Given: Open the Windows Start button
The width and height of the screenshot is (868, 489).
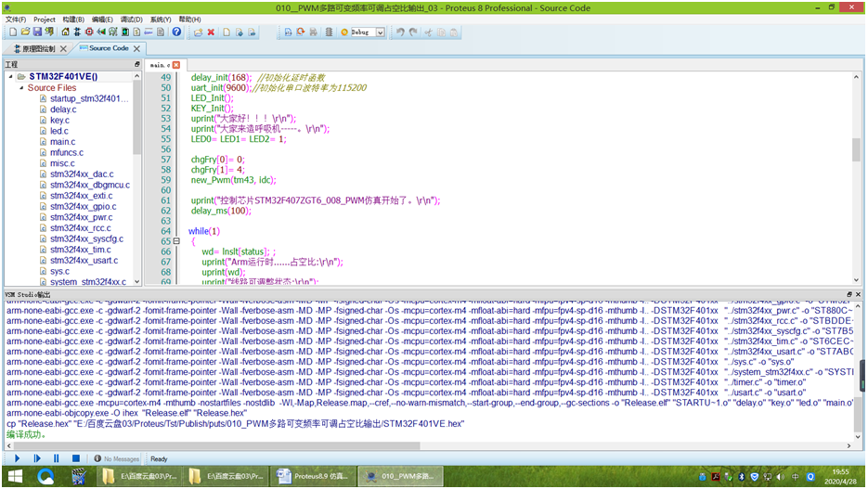Looking at the screenshot, I should pyautogui.click(x=15, y=476).
